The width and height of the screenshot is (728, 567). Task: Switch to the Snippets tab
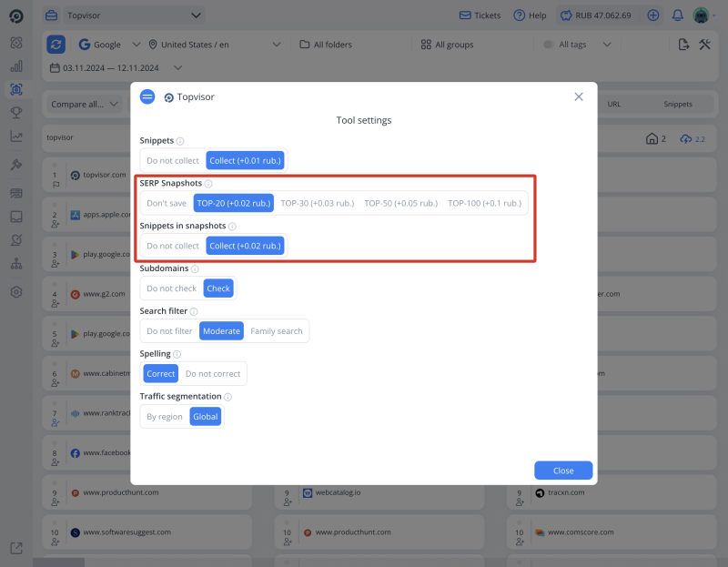point(679,104)
